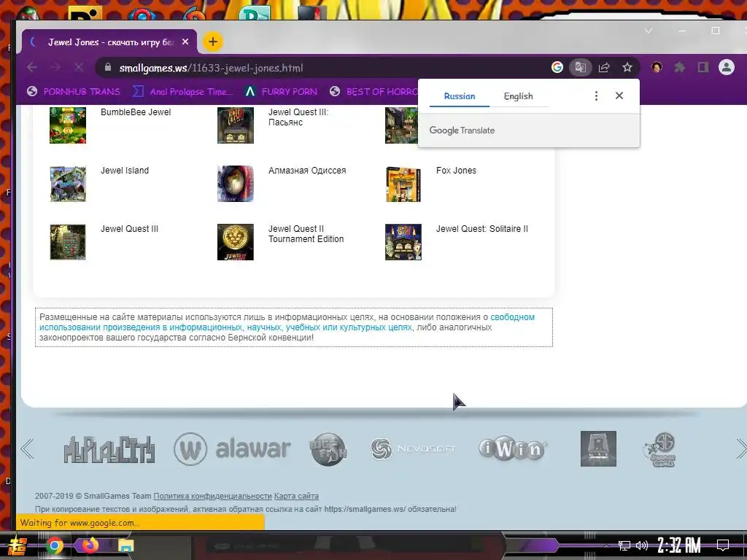Open Jewel Quest II Tournament Edition thumbnail

tap(236, 242)
